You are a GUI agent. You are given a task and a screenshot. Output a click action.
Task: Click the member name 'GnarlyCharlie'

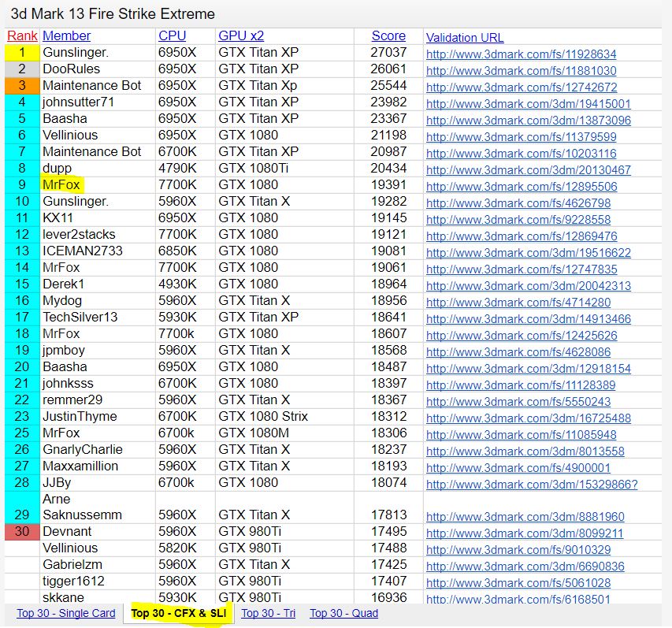83,450
